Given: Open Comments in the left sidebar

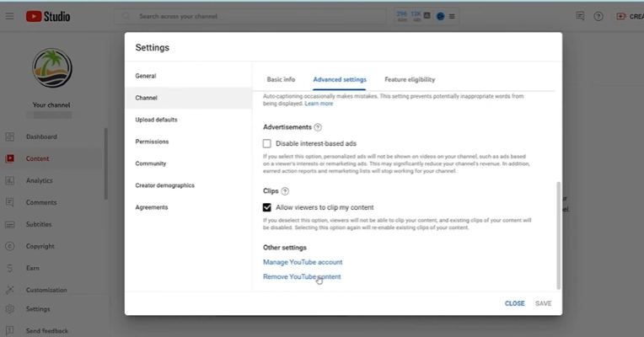Looking at the screenshot, I should (x=40, y=202).
